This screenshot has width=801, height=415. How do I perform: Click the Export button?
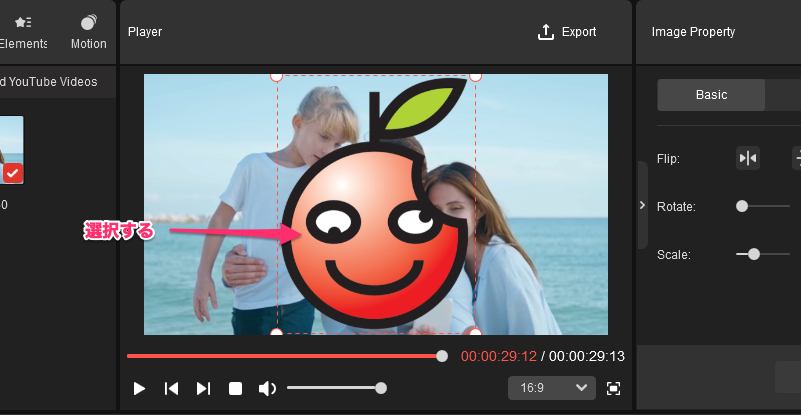coord(567,32)
